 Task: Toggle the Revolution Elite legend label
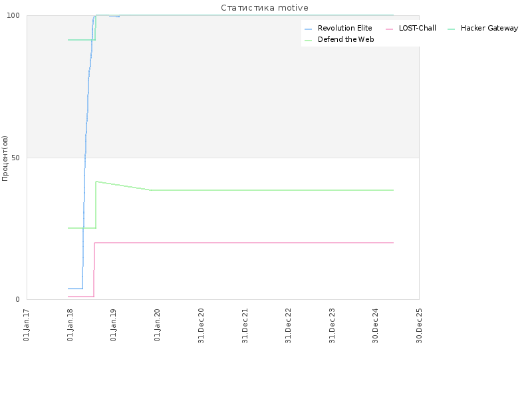(344, 28)
